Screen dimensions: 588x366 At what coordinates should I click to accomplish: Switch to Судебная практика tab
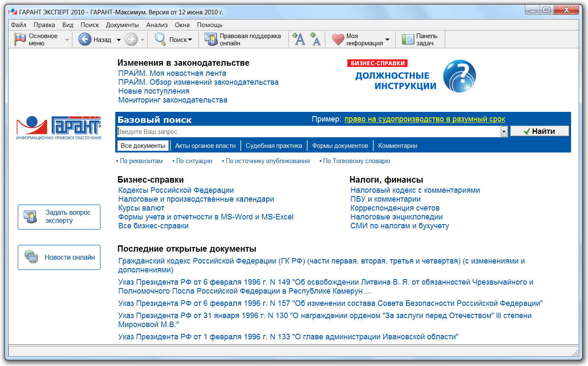click(274, 146)
